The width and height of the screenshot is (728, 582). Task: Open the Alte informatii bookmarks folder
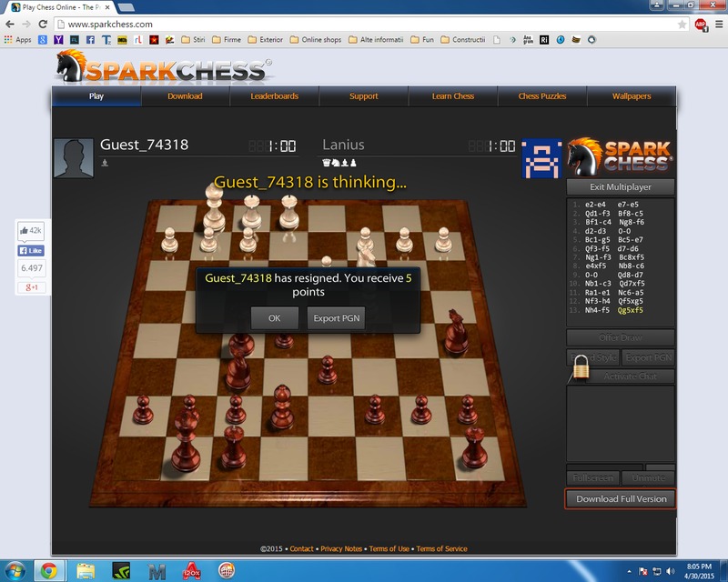tap(376, 40)
